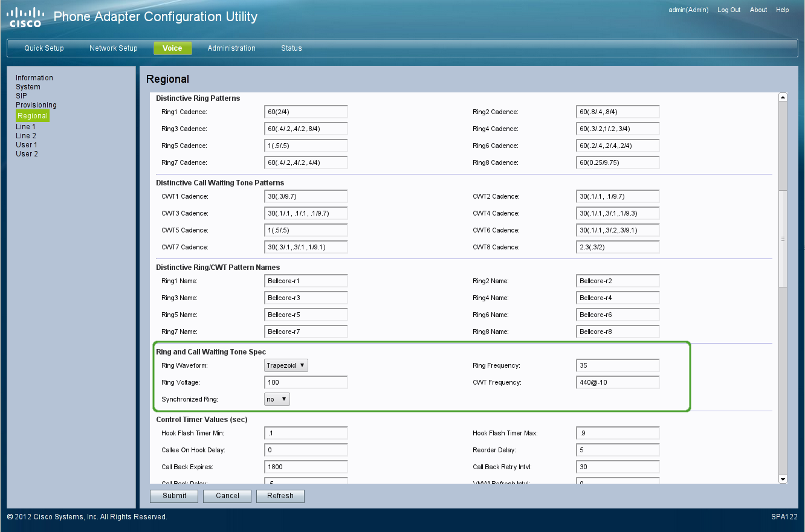Open the Network Setup tab

tap(114, 48)
